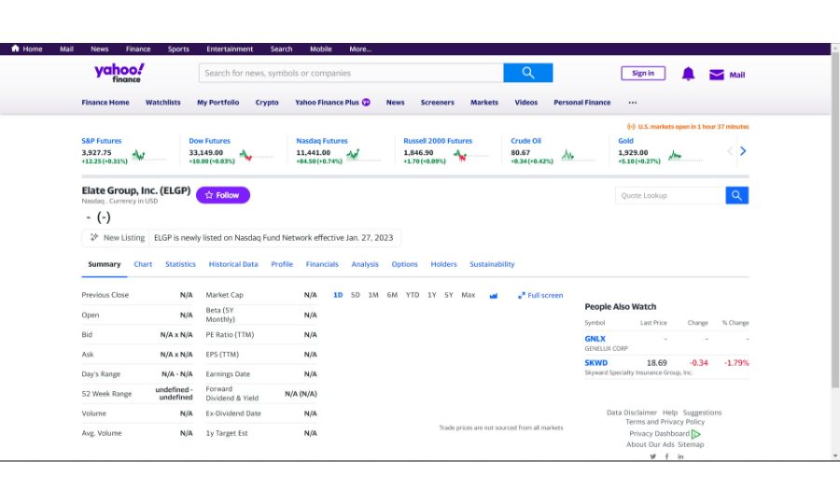Click Entertainment in the top bar
The image size is (840, 504).
230,49
